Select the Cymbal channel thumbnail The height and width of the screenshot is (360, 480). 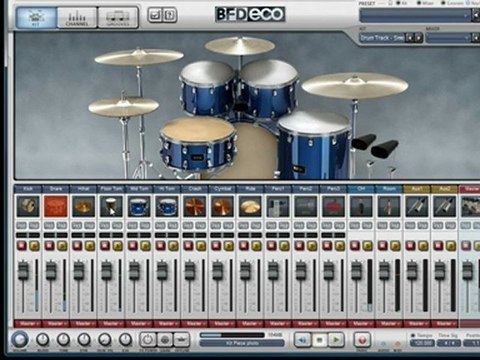[x=222, y=206]
